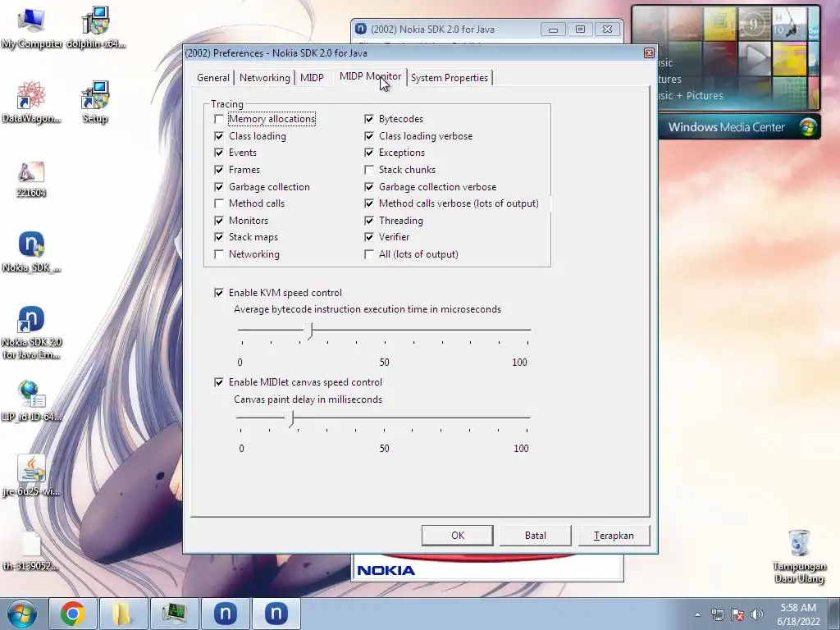840x630 pixels.
Task: Switch to General tab
Action: 212,78
